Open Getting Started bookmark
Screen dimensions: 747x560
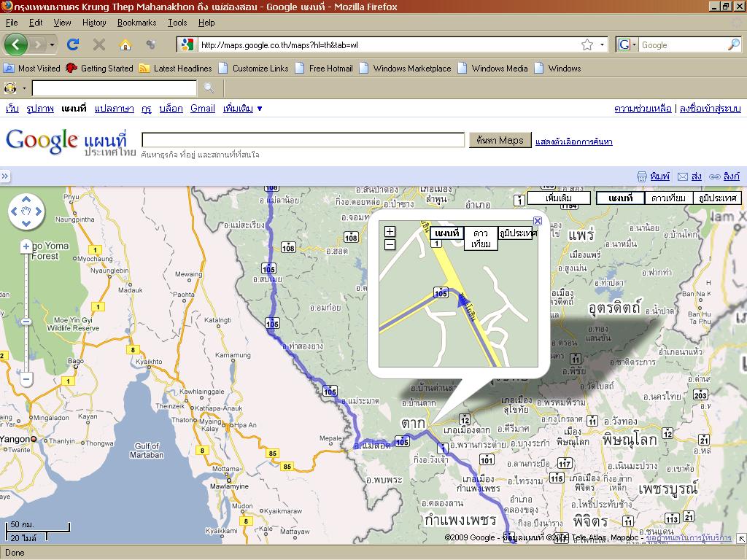pyautogui.click(x=99, y=68)
